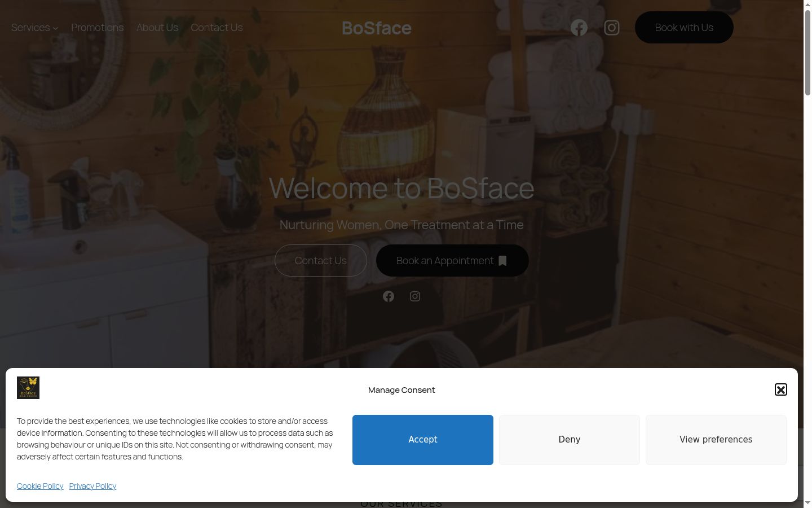
Task: Accept cookies in the consent banner
Action: click(x=423, y=440)
